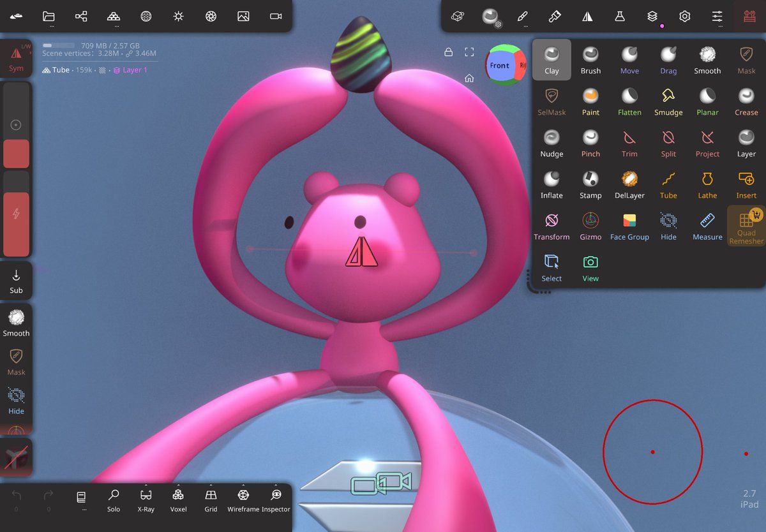Open the topology menu

pos(114,17)
